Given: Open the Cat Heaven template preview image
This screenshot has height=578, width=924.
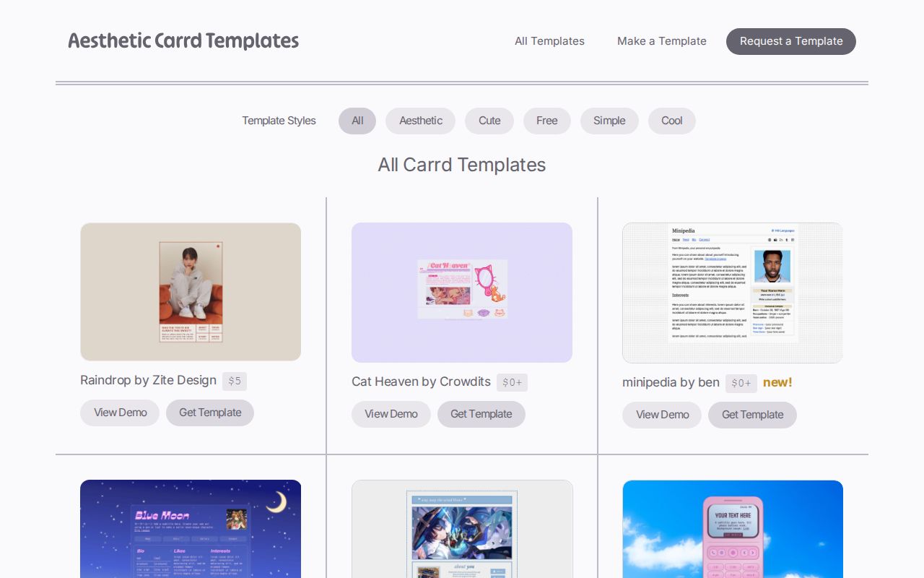Looking at the screenshot, I should 462,293.
